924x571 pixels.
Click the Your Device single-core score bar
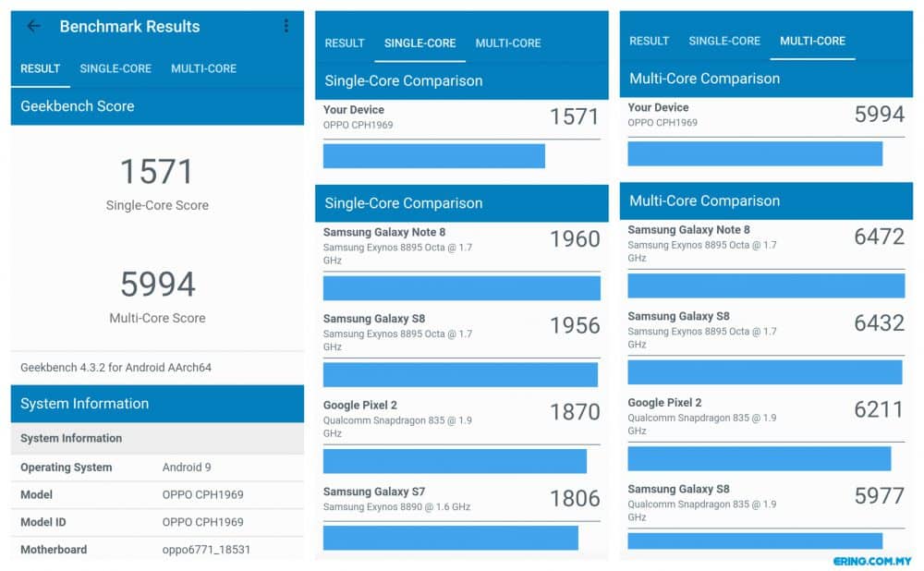433,156
